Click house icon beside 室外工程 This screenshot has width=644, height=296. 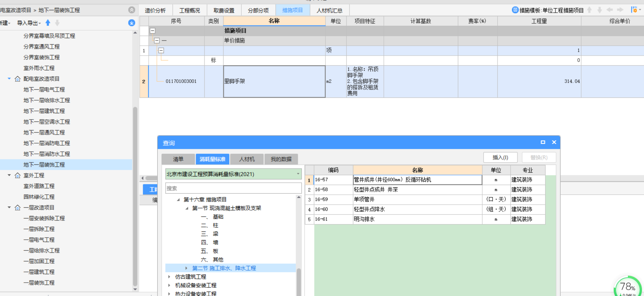18,175
